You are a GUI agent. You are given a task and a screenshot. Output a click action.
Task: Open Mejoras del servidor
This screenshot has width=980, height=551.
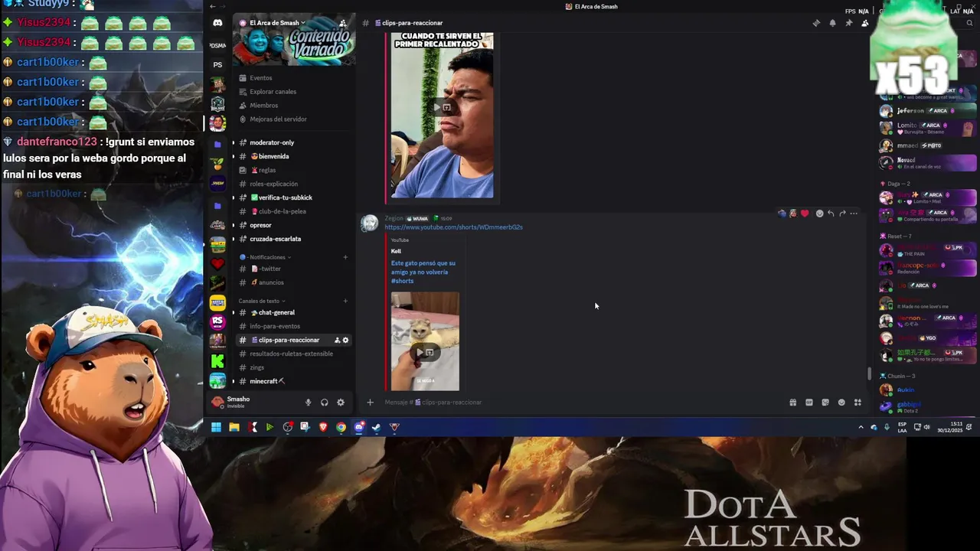coord(293,119)
